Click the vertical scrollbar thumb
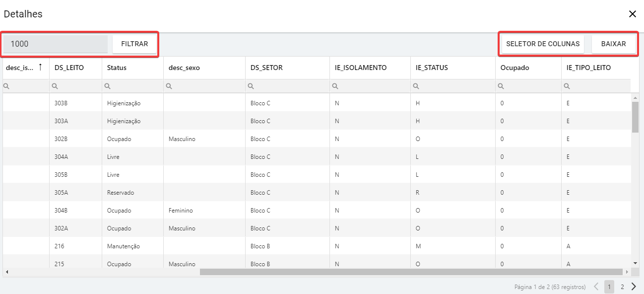This screenshot has width=644, height=294. coord(635,117)
